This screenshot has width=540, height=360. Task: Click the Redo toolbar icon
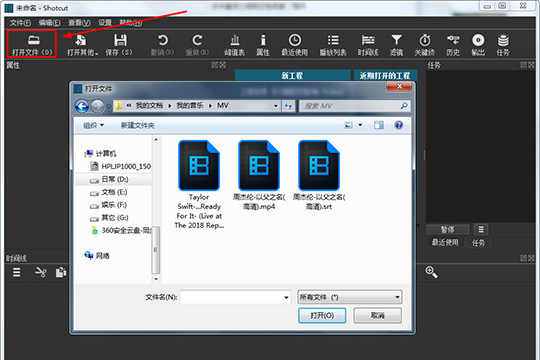(x=197, y=40)
